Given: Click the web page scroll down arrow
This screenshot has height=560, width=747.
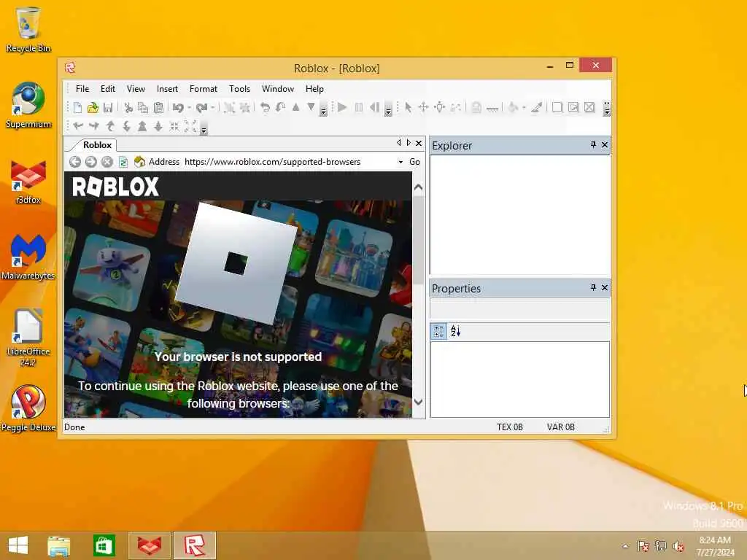Looking at the screenshot, I should click(418, 402).
